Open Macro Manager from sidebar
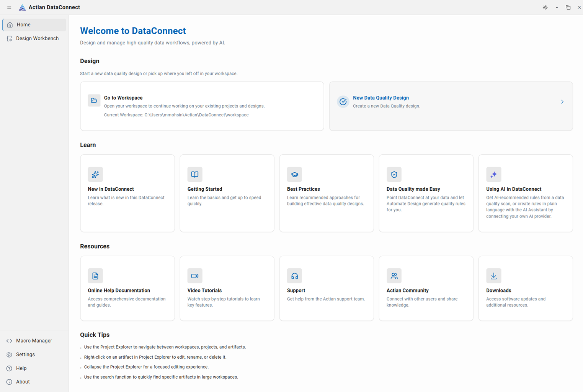Viewport: 583px width, 392px height. pyautogui.click(x=34, y=341)
